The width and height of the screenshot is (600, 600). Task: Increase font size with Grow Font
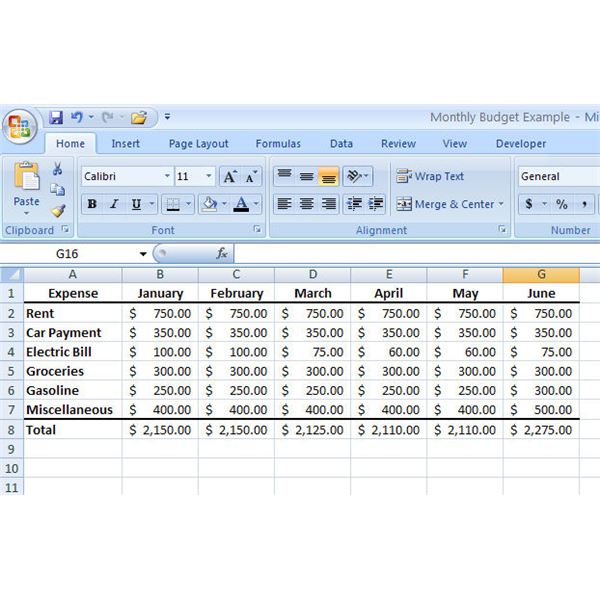(230, 177)
